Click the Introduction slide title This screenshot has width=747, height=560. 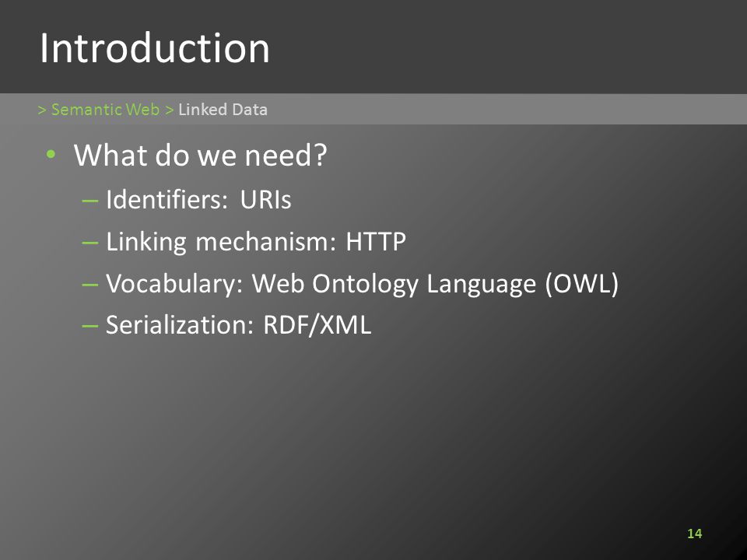tap(154, 47)
